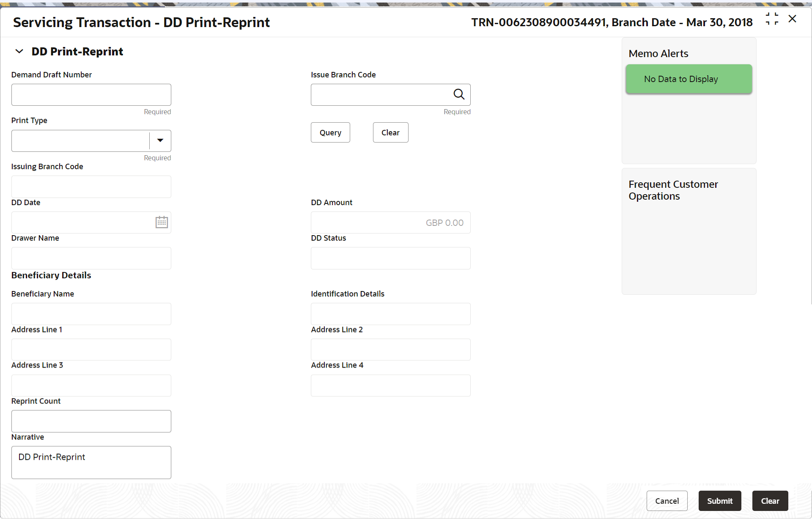The width and height of the screenshot is (812, 519).
Task: Click the Demand Draft Number input field
Action: coord(92,94)
